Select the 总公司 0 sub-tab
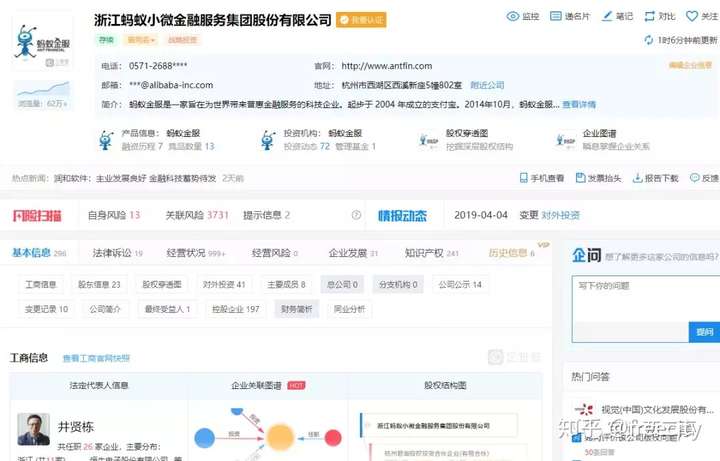The image size is (720, 461). (x=342, y=285)
